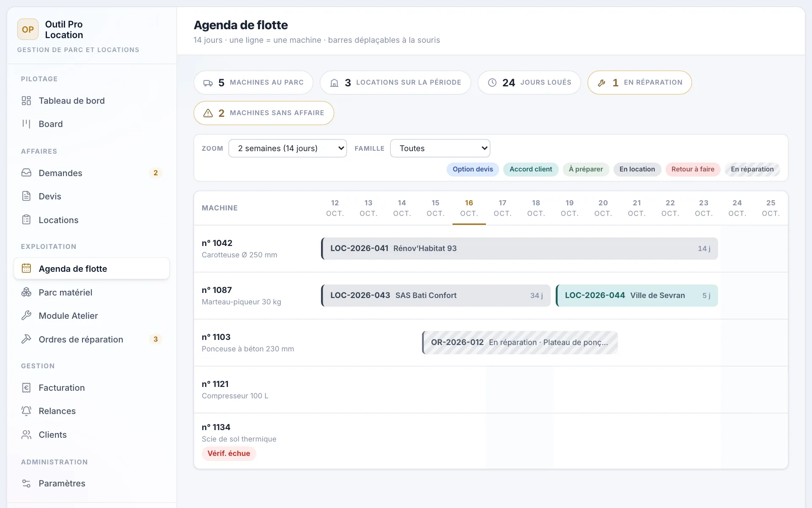This screenshot has height=508, width=812.
Task: Click the À préparer legend chip
Action: (x=586, y=169)
